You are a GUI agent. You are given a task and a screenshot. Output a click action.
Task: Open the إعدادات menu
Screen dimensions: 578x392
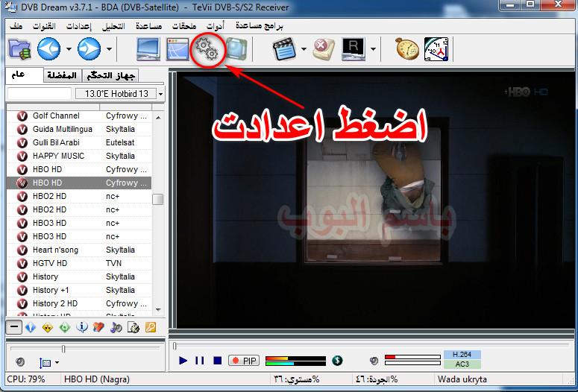pyautogui.click(x=79, y=26)
